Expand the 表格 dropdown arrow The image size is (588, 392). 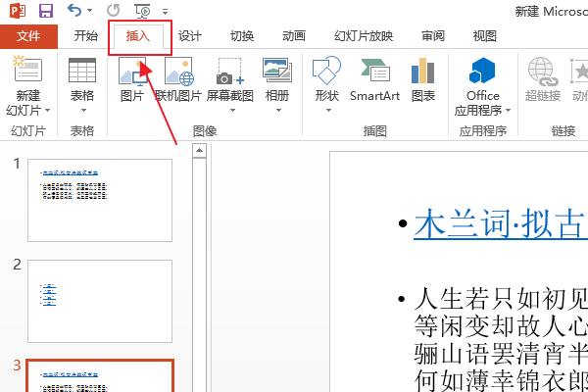[83, 111]
